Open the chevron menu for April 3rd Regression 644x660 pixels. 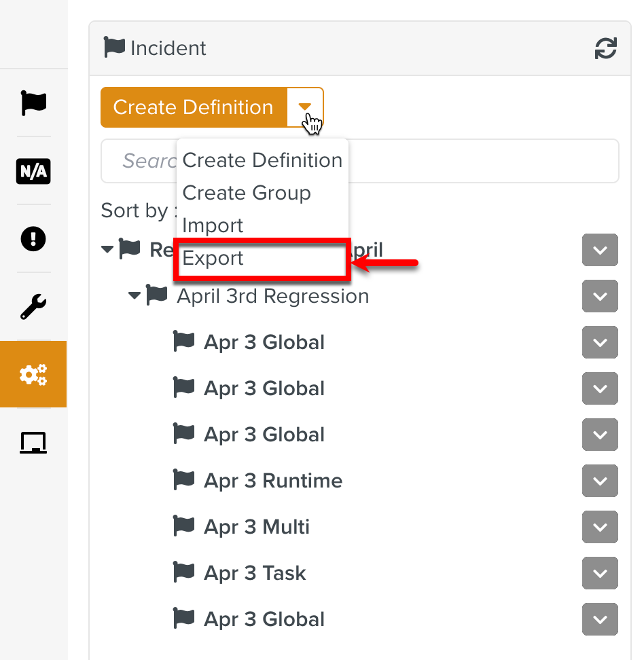pyautogui.click(x=600, y=296)
